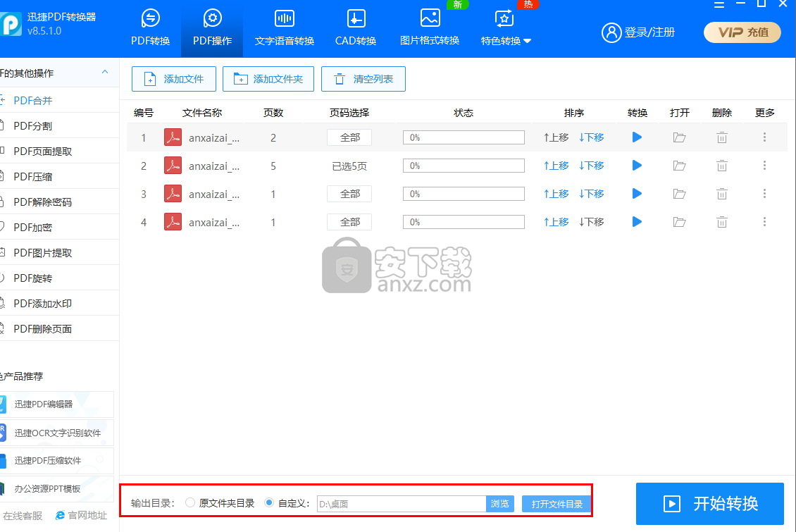Open folder icon for row 4
The height and width of the screenshot is (532, 796).
coord(679,223)
